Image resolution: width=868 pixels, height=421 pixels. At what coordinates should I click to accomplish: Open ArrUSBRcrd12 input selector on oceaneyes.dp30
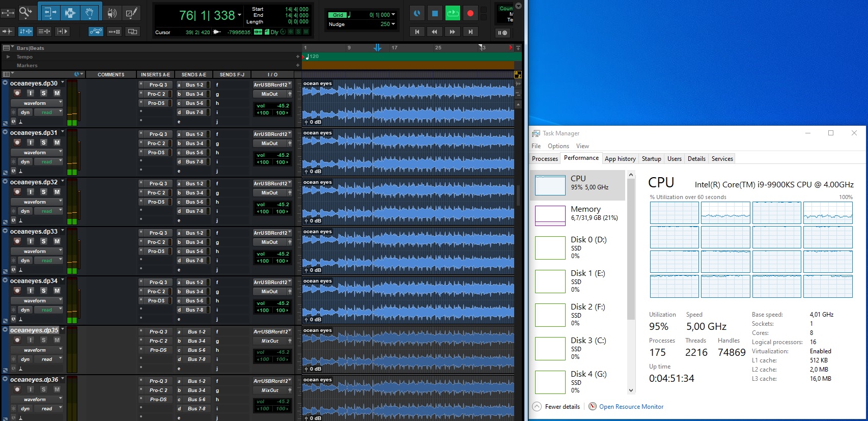(272, 85)
